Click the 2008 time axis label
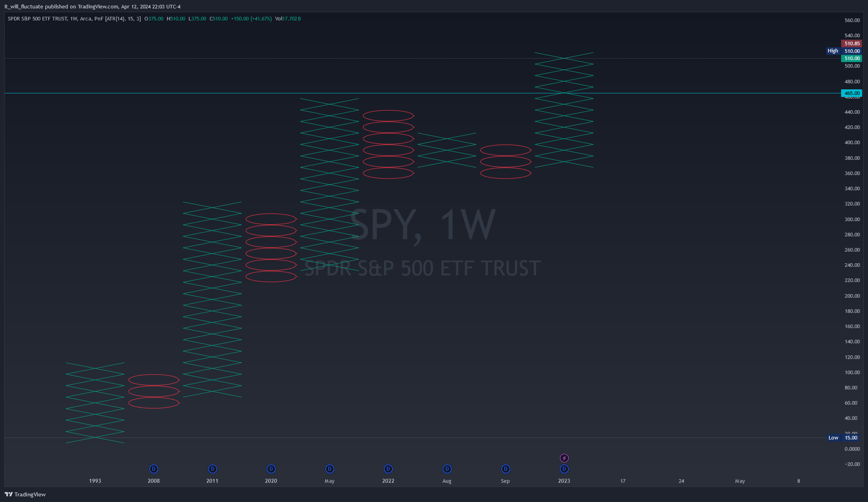 [x=154, y=481]
